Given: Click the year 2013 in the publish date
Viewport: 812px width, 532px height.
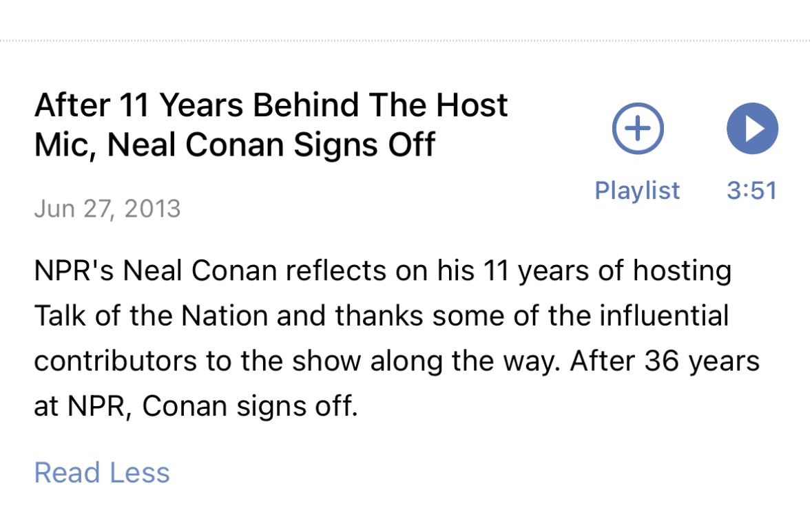Looking at the screenshot, I should pos(152,209).
